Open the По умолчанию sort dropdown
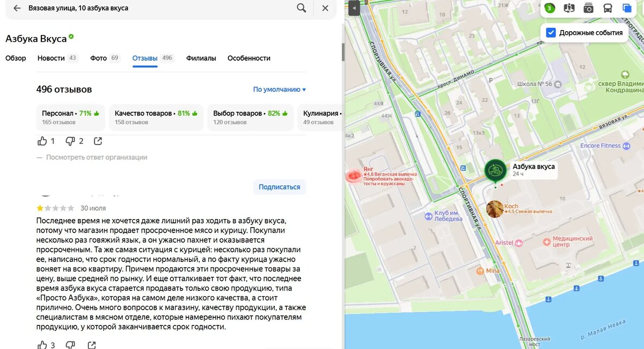Viewport: 644px width, 349px height. click(280, 90)
